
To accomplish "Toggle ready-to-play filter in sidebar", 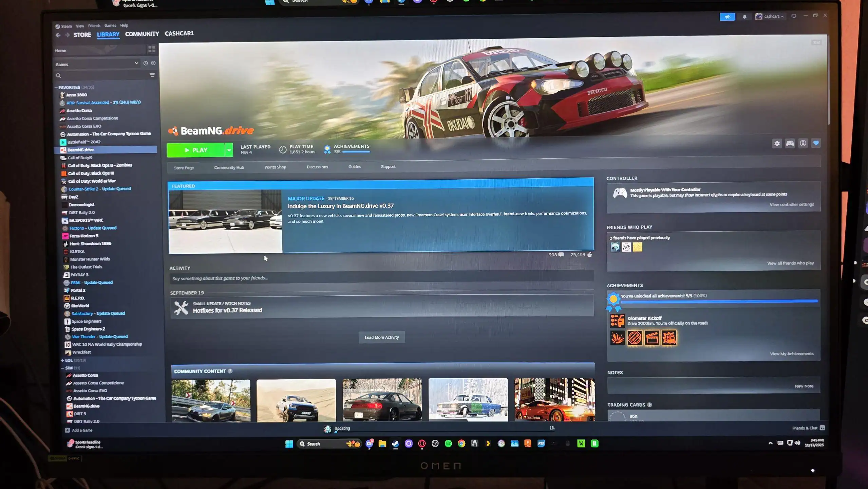I will pyautogui.click(x=153, y=63).
